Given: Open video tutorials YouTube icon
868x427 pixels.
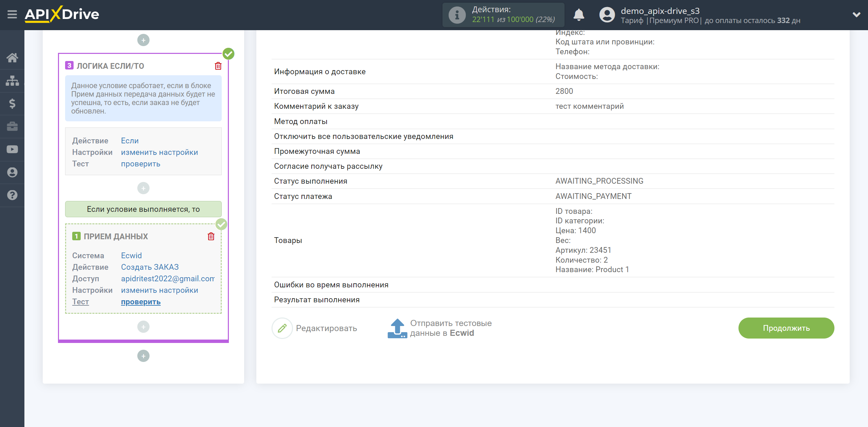Looking at the screenshot, I should [x=12, y=149].
